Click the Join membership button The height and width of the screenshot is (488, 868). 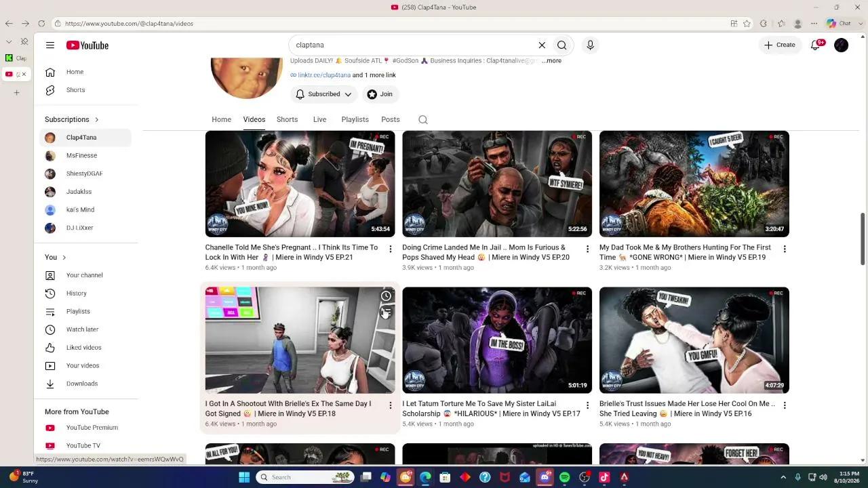(380, 94)
